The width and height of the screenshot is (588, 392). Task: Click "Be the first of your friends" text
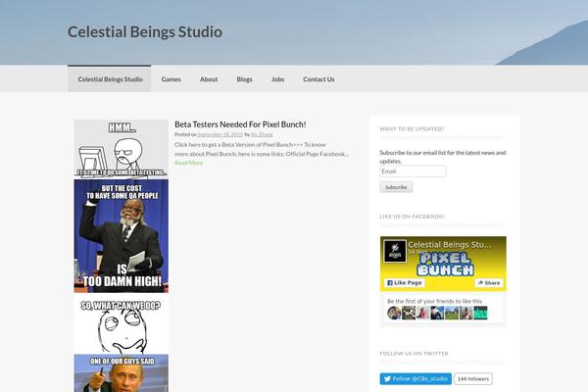pos(434,301)
